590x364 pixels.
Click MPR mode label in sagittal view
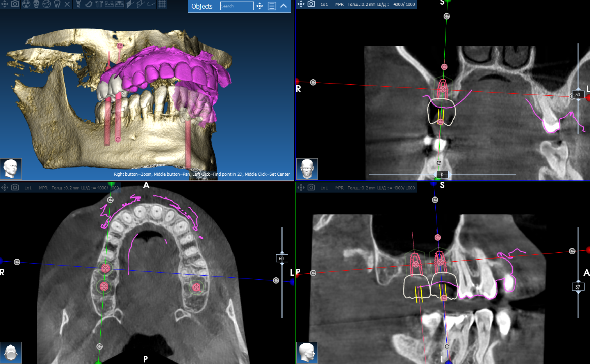(x=339, y=188)
